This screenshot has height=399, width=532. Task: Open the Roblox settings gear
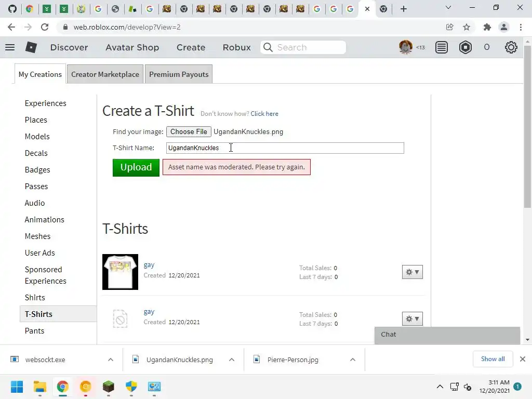pos(511,47)
